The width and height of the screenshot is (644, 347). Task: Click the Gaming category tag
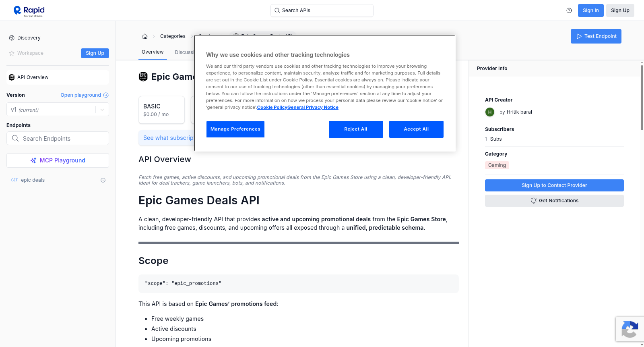click(x=497, y=165)
